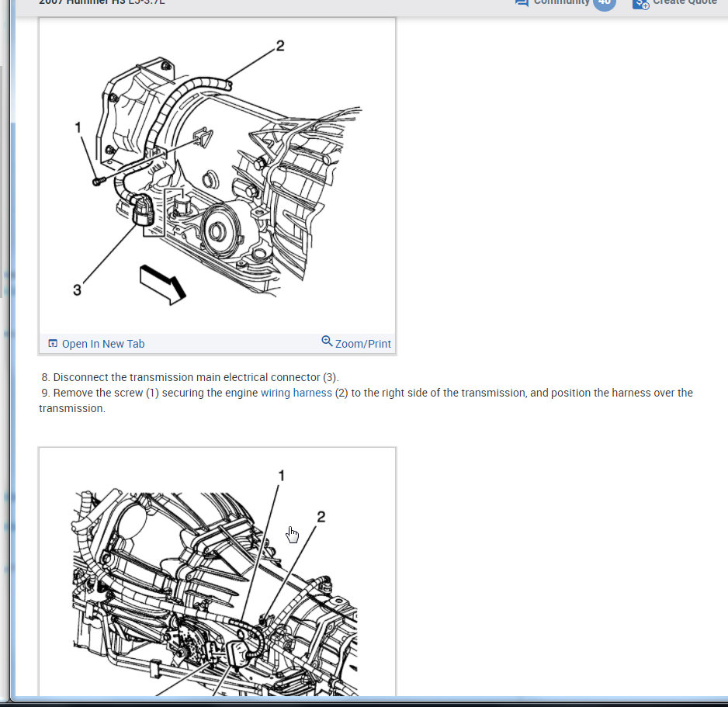This screenshot has height=707, width=728.
Task: Click step 8 disconnect connector text
Action: (x=194, y=377)
